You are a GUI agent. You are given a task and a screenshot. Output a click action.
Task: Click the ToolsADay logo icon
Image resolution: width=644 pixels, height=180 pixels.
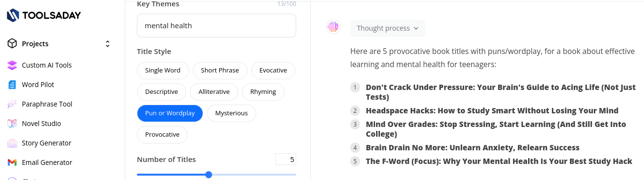click(x=13, y=15)
